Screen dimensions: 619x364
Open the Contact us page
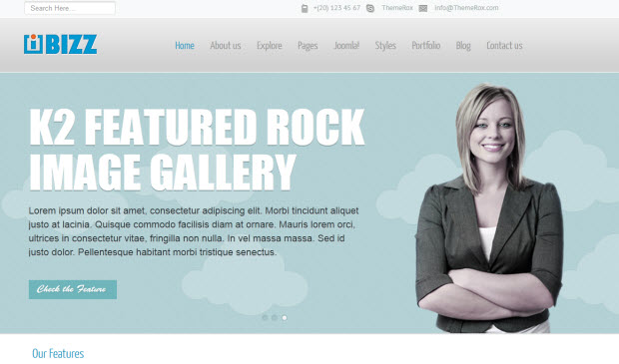pyautogui.click(x=504, y=45)
